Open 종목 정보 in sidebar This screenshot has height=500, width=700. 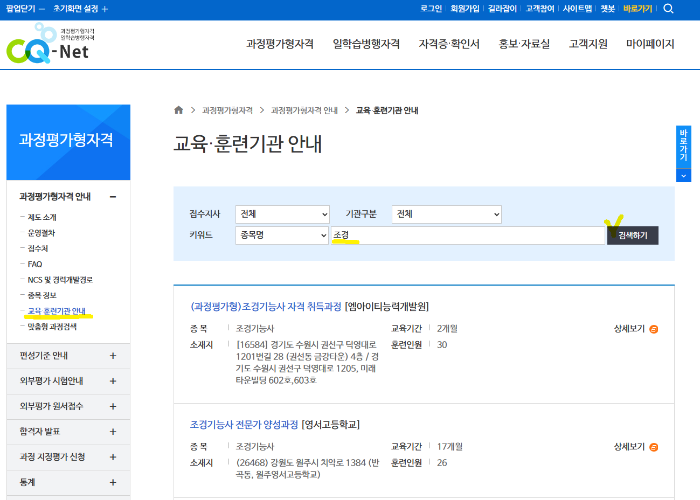(42, 295)
